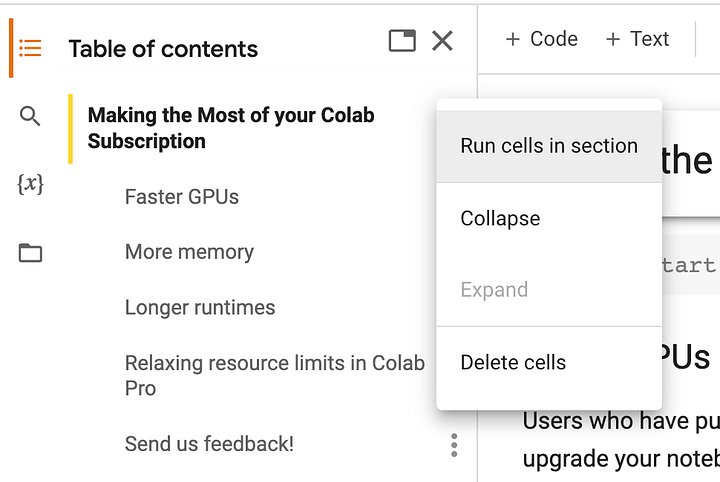
Task: Jump to Making the Most of your Colab Subscription
Action: click(x=230, y=128)
